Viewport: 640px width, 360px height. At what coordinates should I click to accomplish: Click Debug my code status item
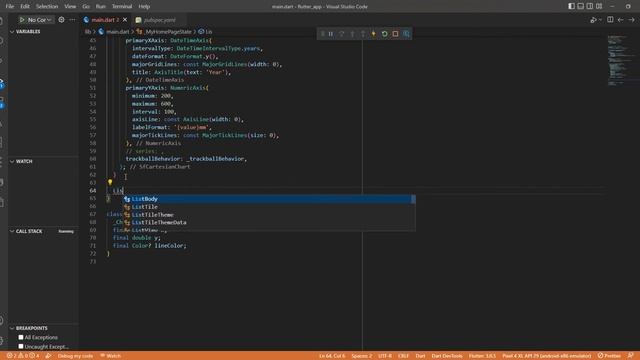pos(76,356)
